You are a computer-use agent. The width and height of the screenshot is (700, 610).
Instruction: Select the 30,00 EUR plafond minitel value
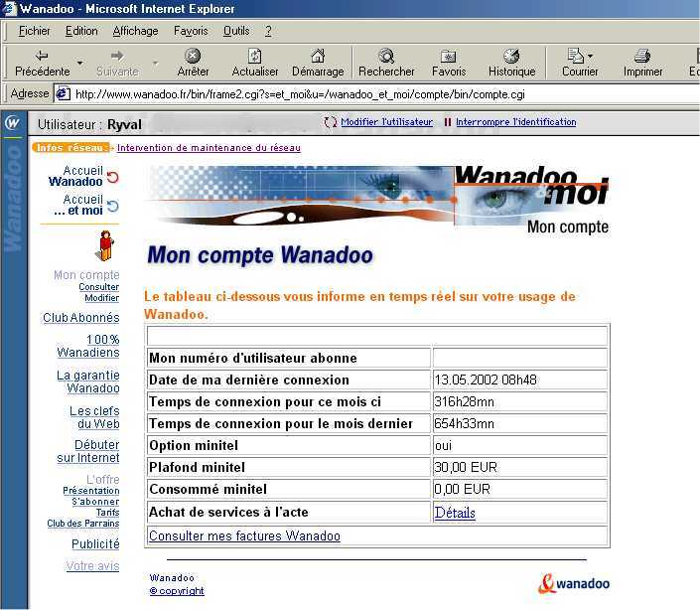(x=466, y=467)
